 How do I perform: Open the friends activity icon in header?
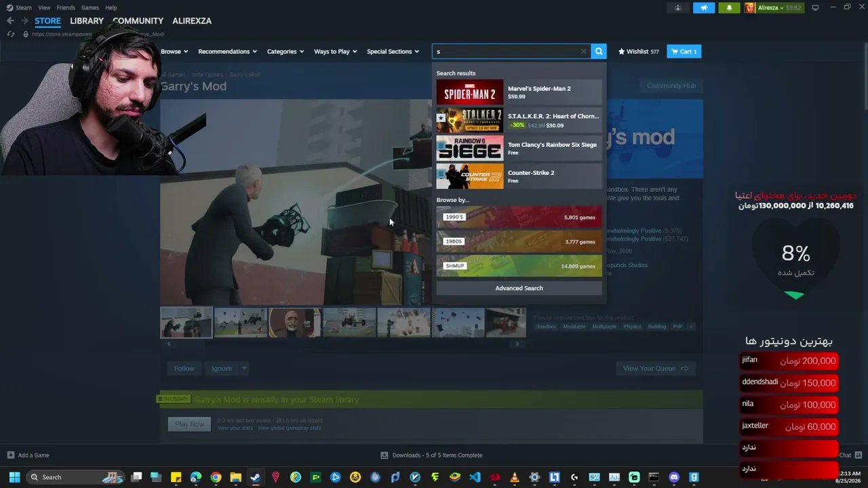coord(678,7)
